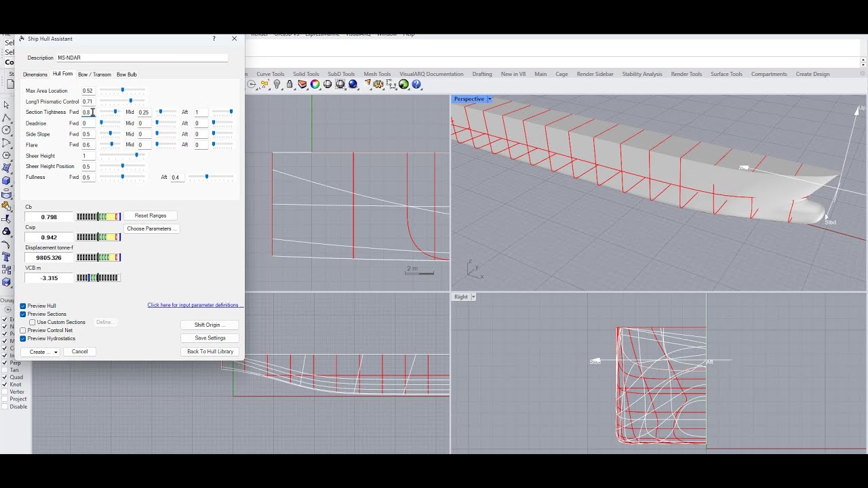Click the fillet curve tool in left sidebar

[6, 245]
